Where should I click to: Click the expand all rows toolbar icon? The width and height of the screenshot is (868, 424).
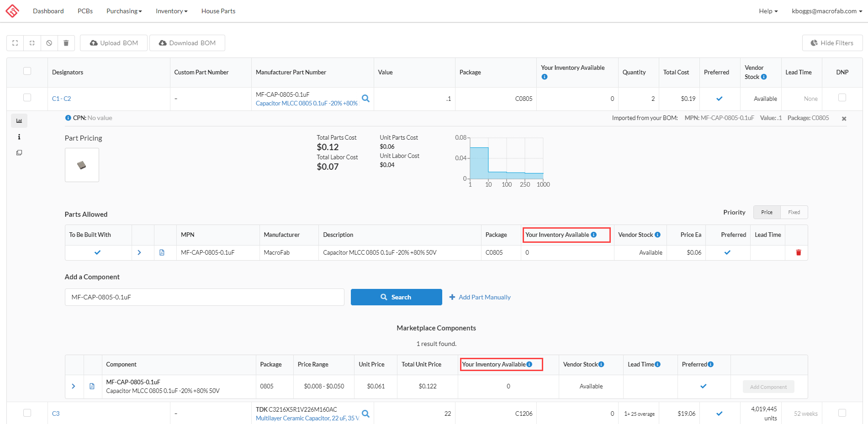click(x=15, y=43)
